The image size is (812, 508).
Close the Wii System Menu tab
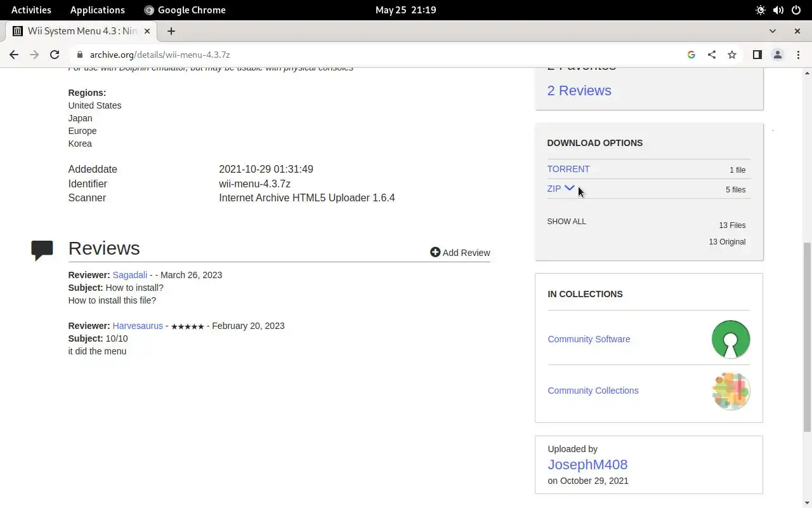tap(148, 31)
